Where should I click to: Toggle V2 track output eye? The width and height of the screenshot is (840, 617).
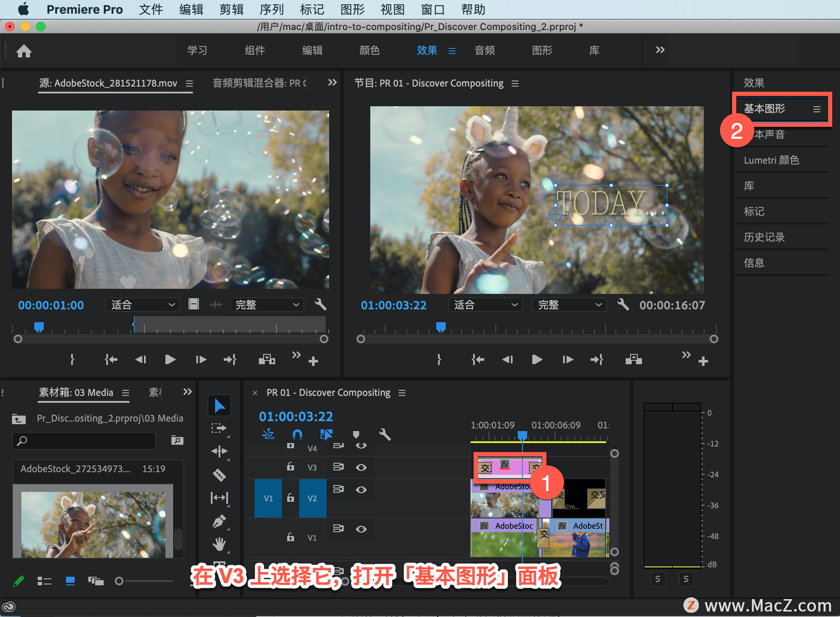click(361, 489)
